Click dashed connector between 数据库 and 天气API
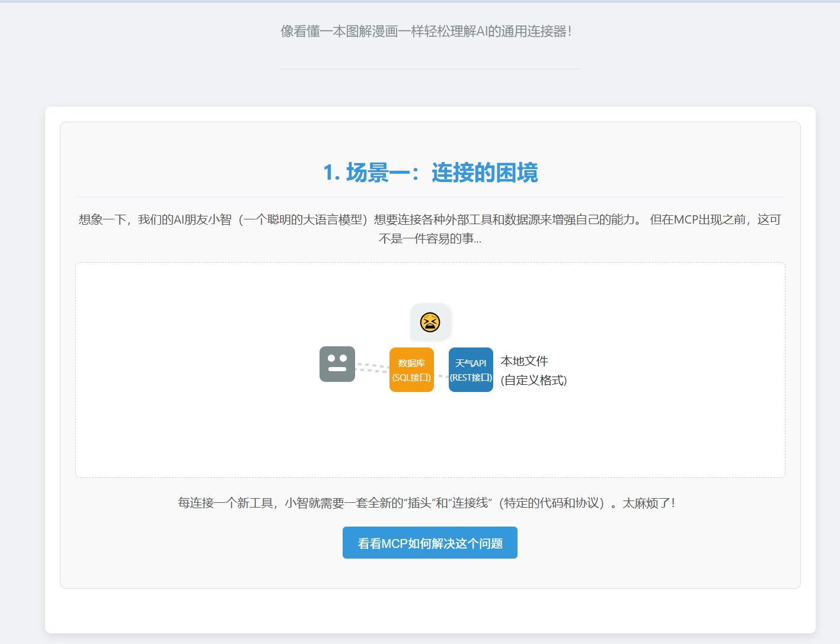Screen dimensions: 840x644 point(441,376)
